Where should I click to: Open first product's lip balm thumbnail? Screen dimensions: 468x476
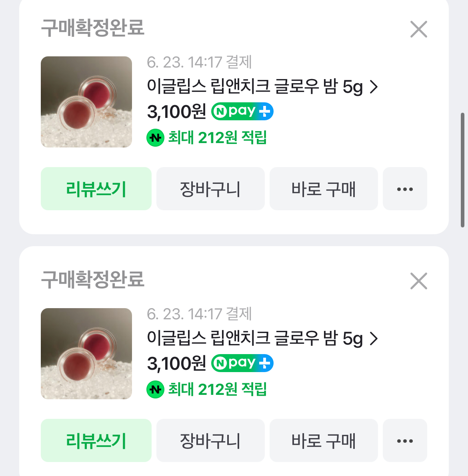click(86, 102)
